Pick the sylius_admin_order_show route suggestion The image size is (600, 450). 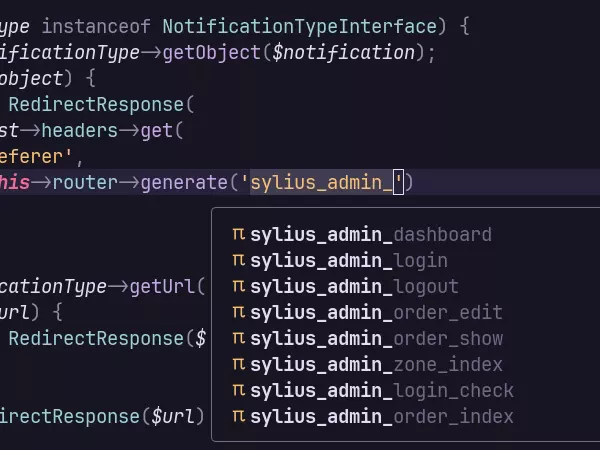pos(376,339)
